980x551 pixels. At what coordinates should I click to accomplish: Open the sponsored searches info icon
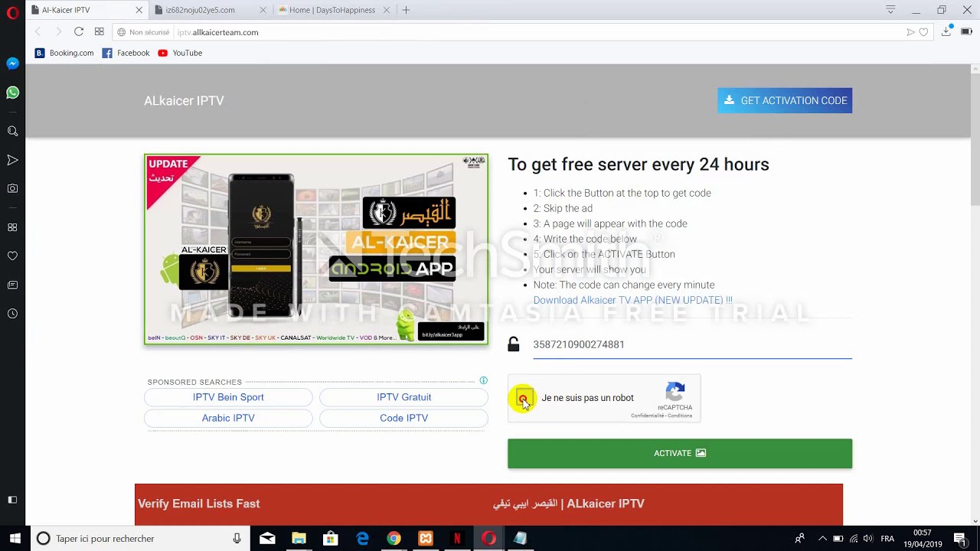483,380
